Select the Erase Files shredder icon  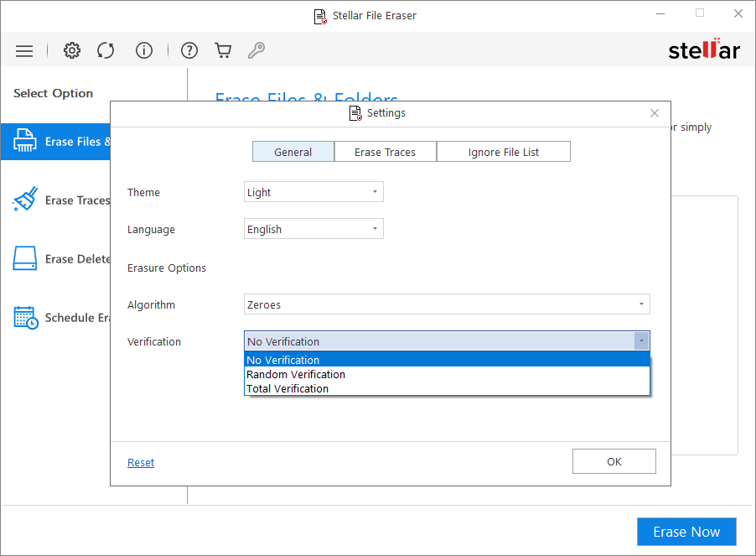coord(24,141)
